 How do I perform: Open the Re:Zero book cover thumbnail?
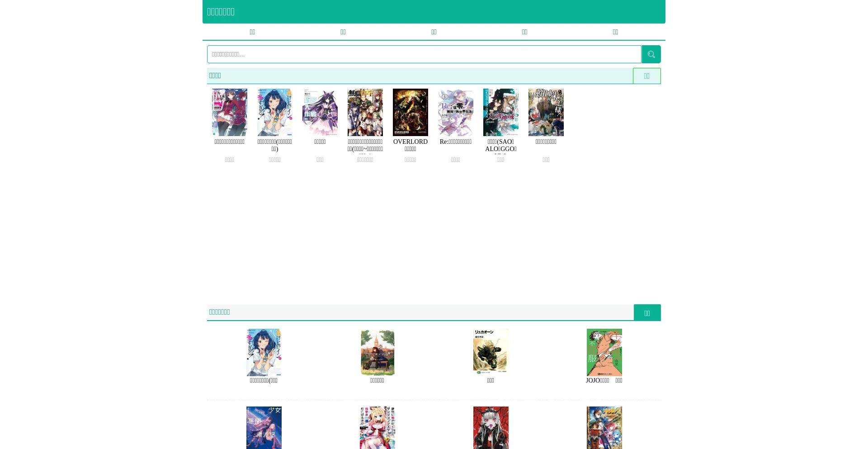[x=455, y=112]
